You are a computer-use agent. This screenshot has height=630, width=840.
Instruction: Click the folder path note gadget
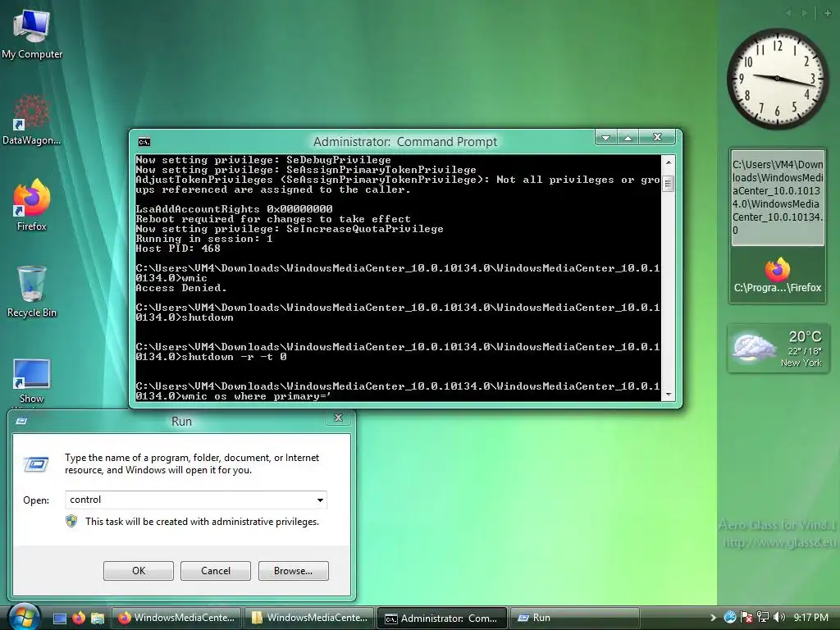coord(778,197)
